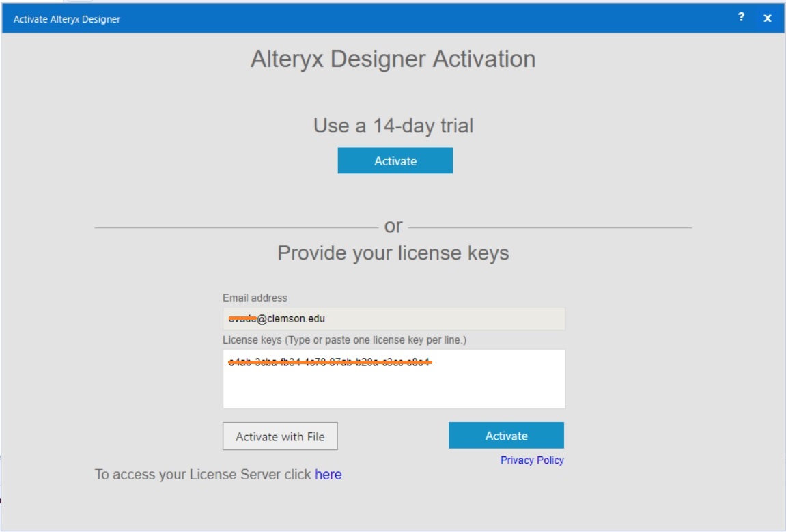The height and width of the screenshot is (532, 786).
Task: Click empty space below the license key line
Action: coord(393,389)
